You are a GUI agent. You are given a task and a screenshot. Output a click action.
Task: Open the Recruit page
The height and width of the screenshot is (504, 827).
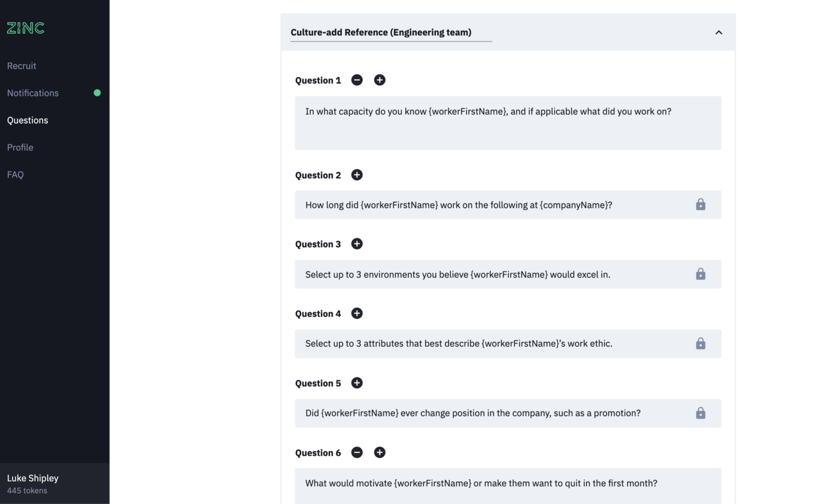22,66
